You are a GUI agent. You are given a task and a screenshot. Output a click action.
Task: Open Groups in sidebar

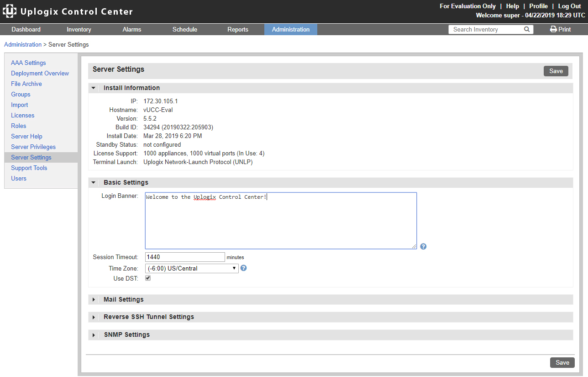point(21,94)
